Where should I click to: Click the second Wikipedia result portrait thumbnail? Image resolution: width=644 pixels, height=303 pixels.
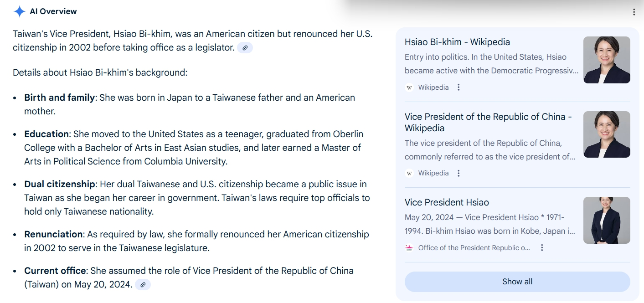click(x=607, y=134)
